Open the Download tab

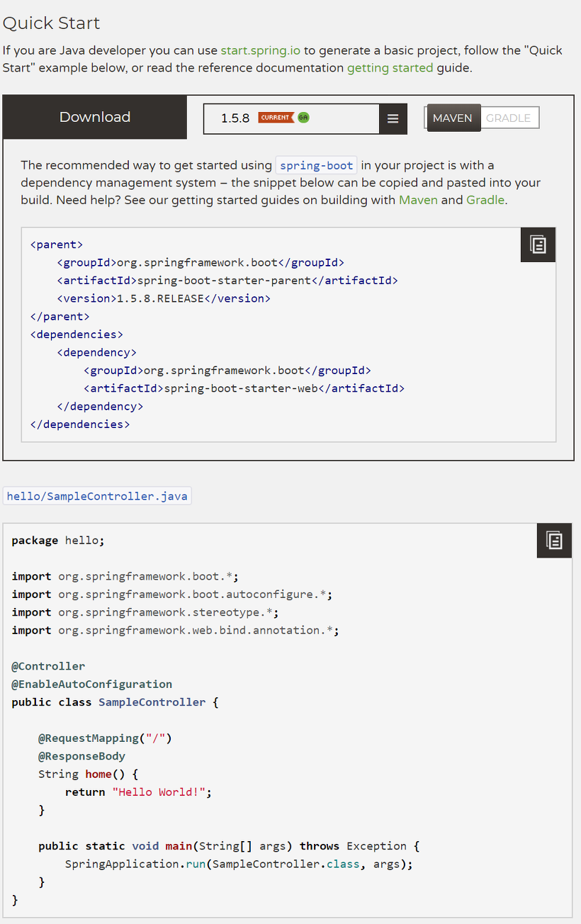point(95,117)
